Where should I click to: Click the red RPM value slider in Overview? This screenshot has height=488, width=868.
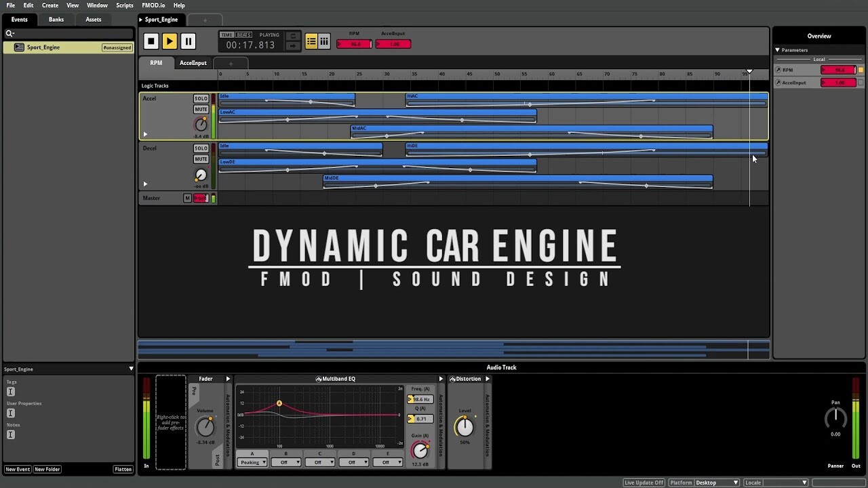[x=838, y=69]
